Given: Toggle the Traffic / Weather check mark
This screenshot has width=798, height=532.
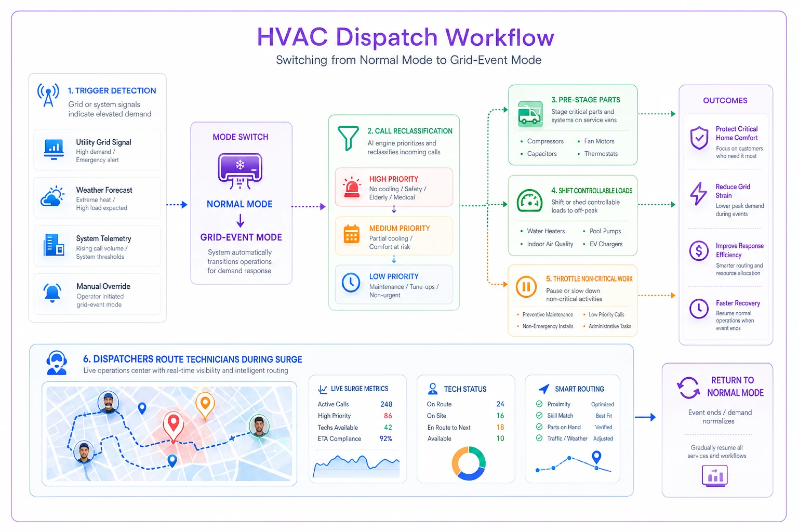Looking at the screenshot, I should tap(539, 438).
